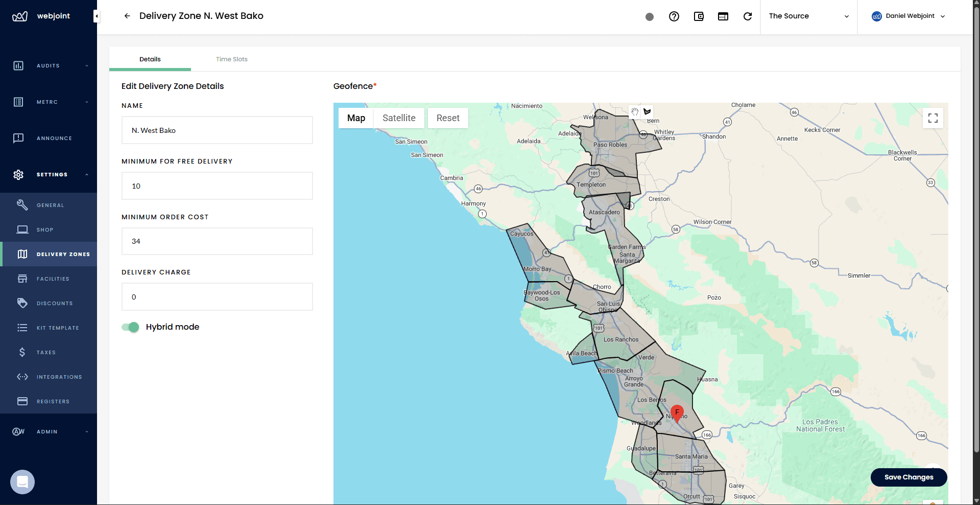Image resolution: width=980 pixels, height=505 pixels.
Task: Open the chat bubble in the bottom corner
Action: pyautogui.click(x=22, y=481)
